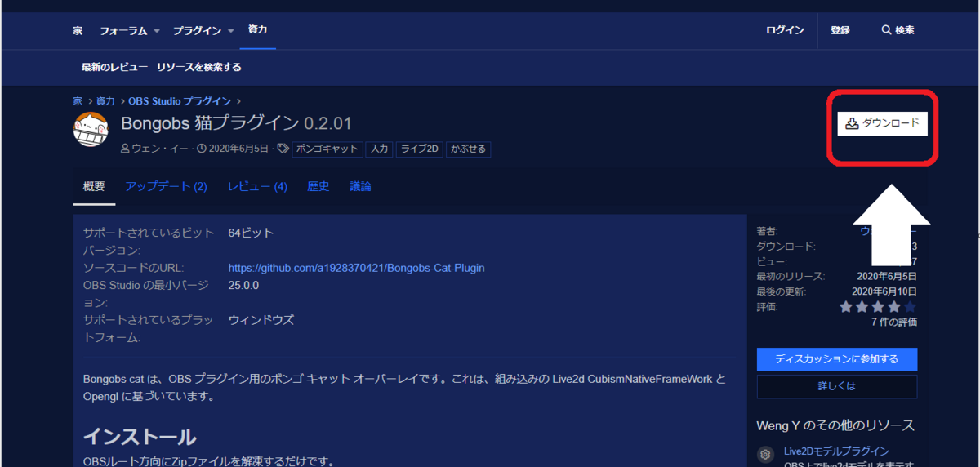Click the 詳しくは button
The width and height of the screenshot is (980, 467).
(x=837, y=386)
